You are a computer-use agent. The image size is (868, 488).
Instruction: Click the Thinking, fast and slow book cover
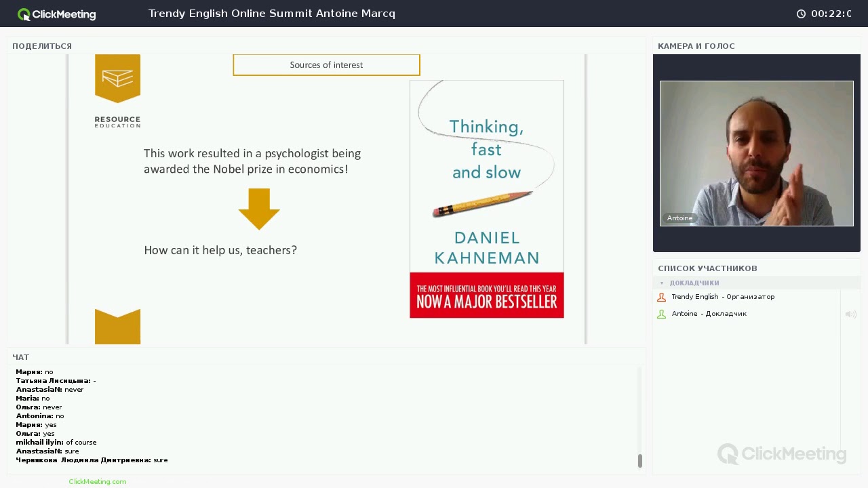coord(487,199)
